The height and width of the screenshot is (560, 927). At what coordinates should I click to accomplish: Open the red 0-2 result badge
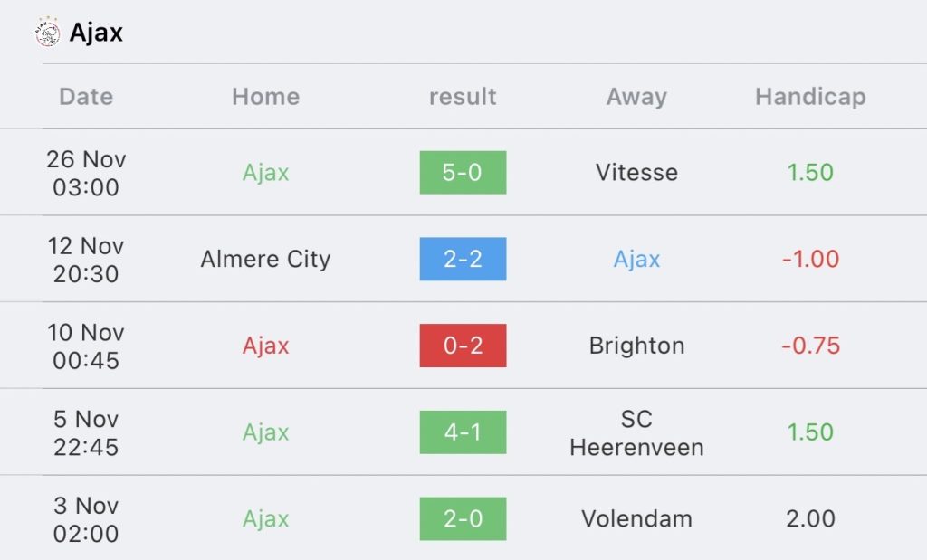[463, 346]
